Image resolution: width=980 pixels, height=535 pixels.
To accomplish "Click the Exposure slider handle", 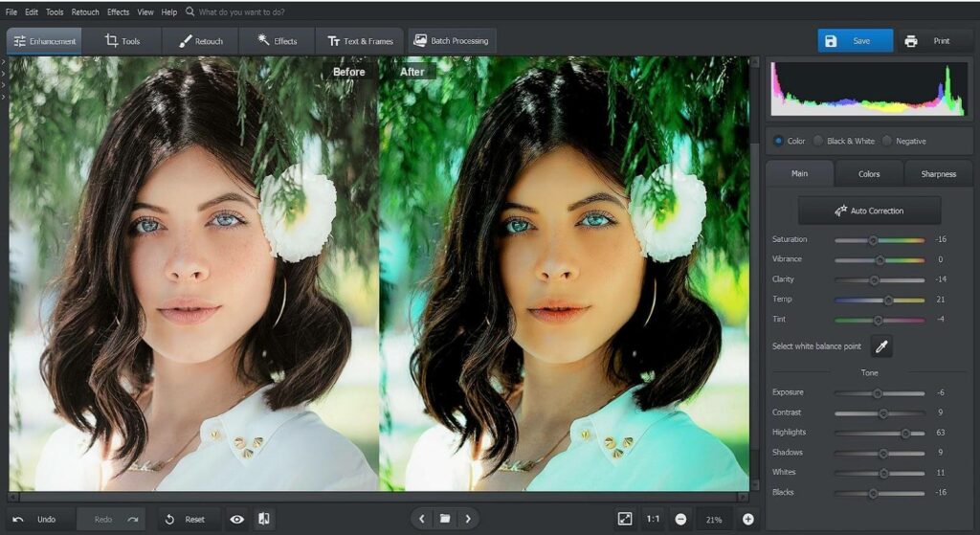I will [x=878, y=393].
